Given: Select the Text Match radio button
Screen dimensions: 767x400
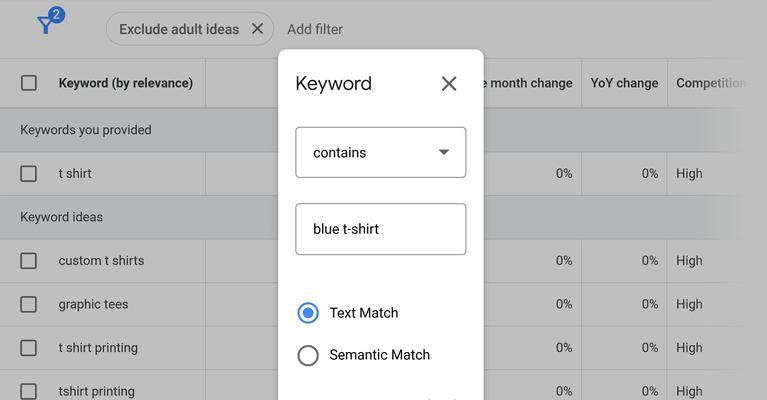Looking at the screenshot, I should 308,313.
